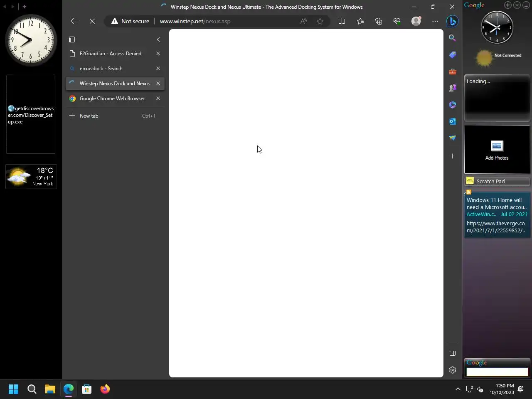Open File Explorer from taskbar
Viewport: 532px width, 399px height.
[50, 389]
